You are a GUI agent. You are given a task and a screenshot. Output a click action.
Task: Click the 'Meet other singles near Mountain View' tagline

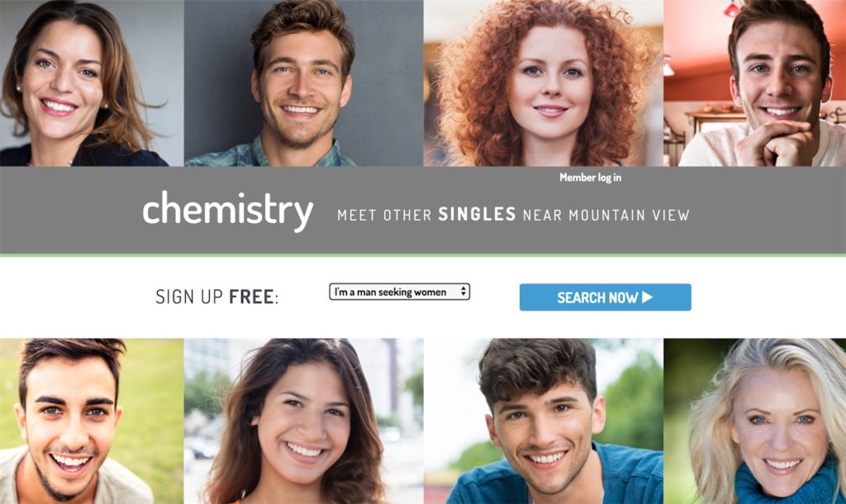coord(513,215)
